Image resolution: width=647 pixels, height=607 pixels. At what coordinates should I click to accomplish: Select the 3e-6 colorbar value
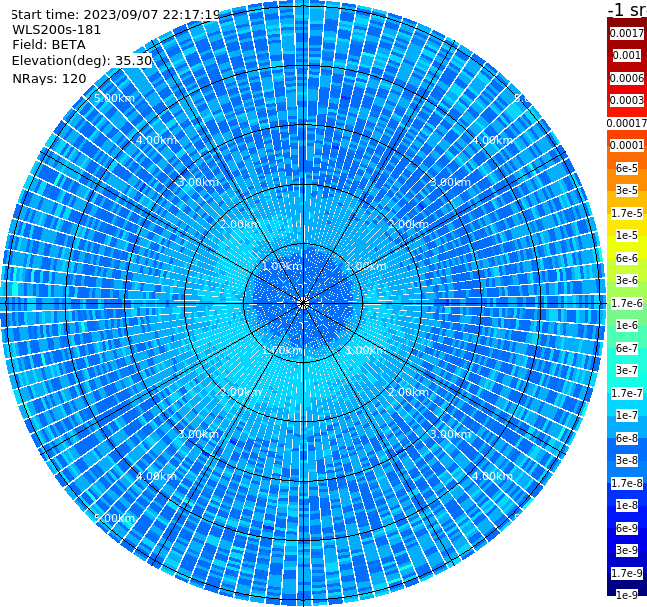[627, 280]
